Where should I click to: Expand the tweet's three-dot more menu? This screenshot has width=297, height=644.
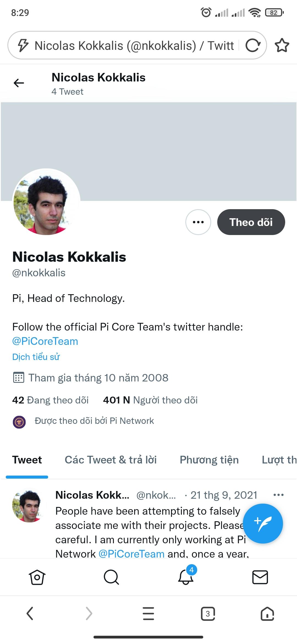(x=278, y=495)
